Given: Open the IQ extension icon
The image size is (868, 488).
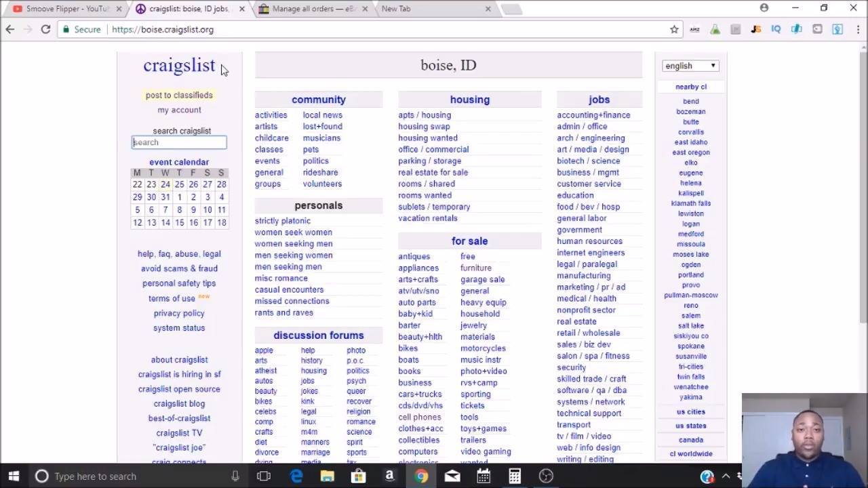Looking at the screenshot, I should pyautogui.click(x=776, y=29).
